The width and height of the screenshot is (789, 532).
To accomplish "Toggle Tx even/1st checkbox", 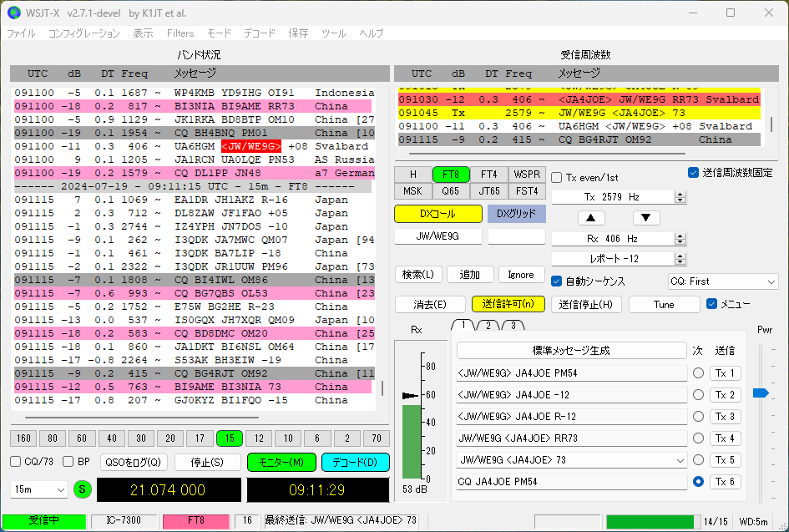I will pos(557,178).
